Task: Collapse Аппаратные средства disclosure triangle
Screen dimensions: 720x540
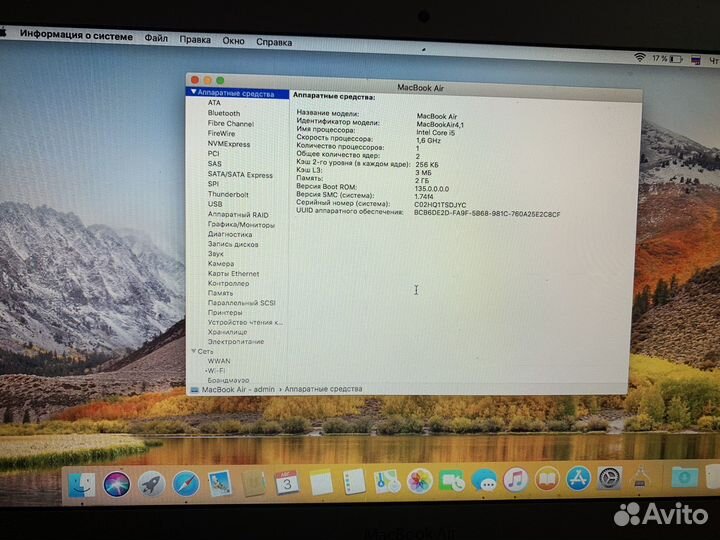Action: click(194, 92)
